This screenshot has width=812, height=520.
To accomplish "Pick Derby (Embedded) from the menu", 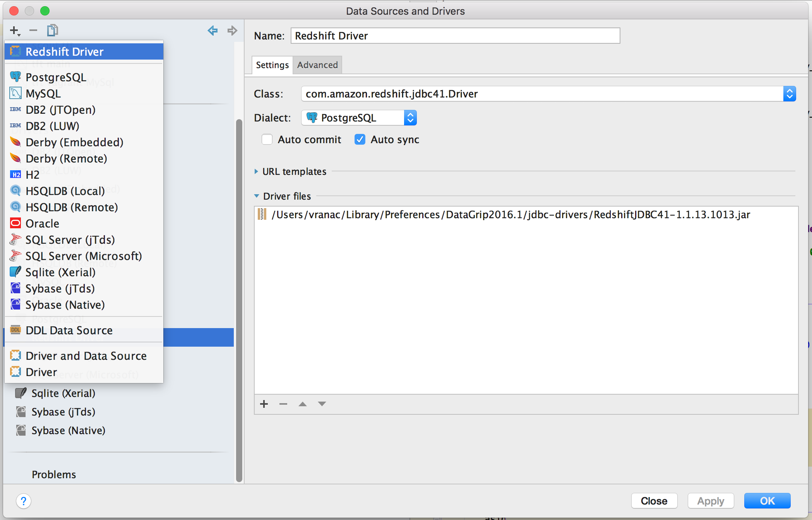I will [x=84, y=142].
